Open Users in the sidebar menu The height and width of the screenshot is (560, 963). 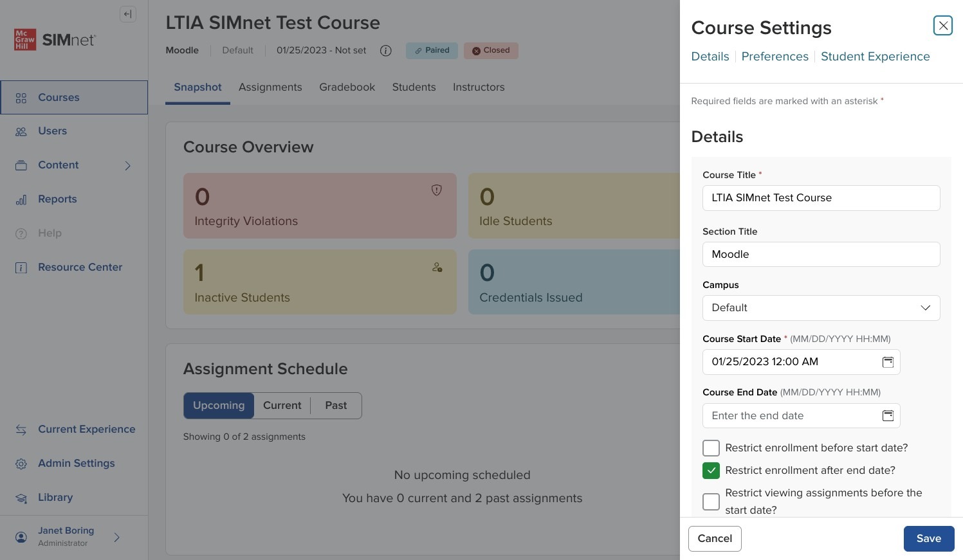[x=74, y=131]
